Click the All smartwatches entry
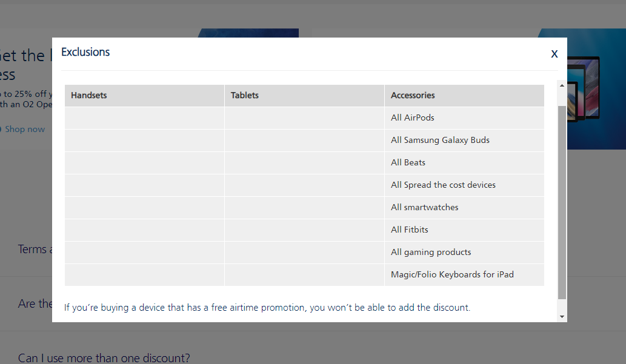Image resolution: width=626 pixels, height=364 pixels. click(424, 208)
